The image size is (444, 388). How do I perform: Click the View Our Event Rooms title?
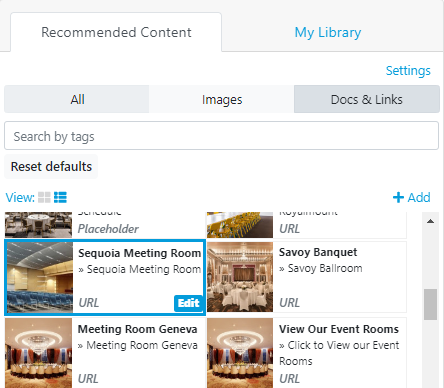(339, 329)
